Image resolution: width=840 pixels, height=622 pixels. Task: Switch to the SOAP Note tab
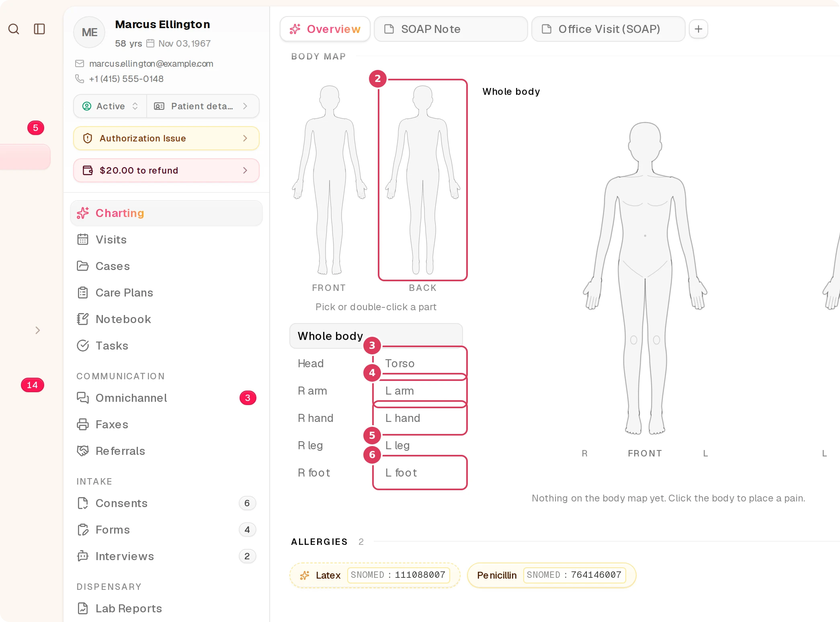tap(451, 29)
